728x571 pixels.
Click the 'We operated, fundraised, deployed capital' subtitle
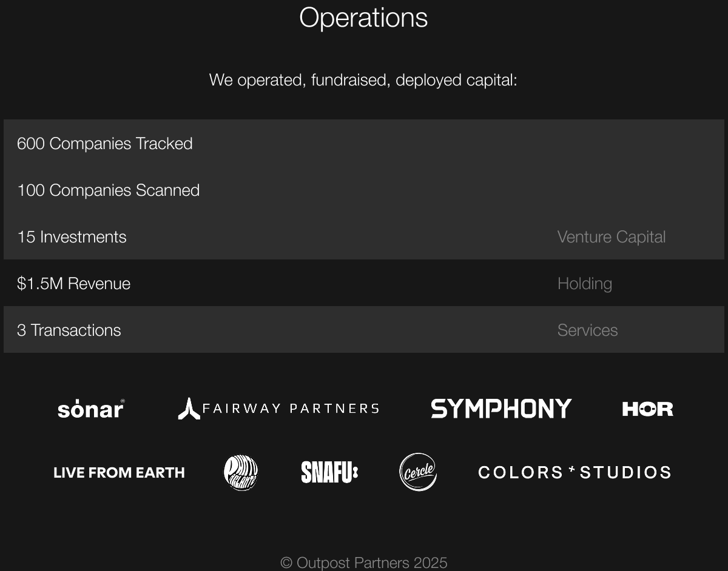click(x=363, y=80)
